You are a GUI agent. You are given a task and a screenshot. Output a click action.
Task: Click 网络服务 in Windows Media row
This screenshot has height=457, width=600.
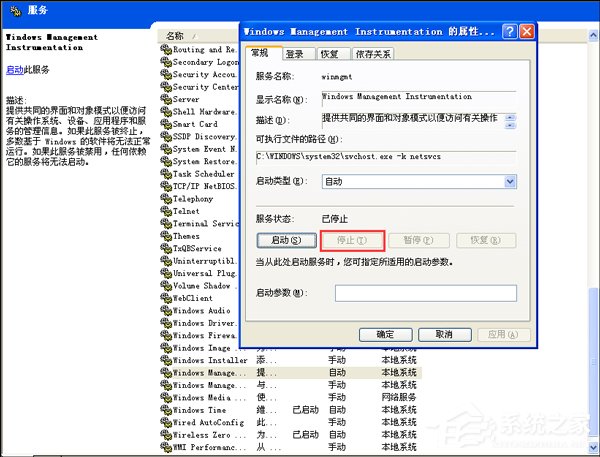point(399,397)
